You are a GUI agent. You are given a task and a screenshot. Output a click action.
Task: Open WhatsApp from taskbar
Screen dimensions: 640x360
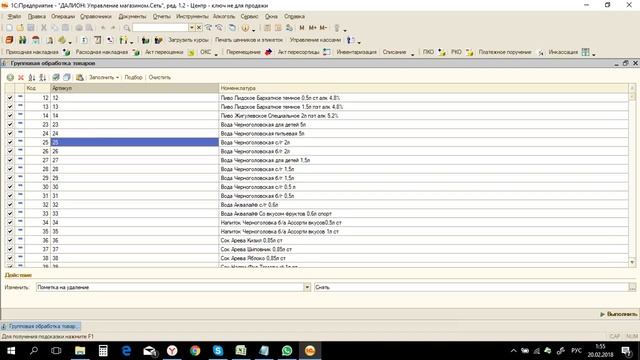coord(287,351)
